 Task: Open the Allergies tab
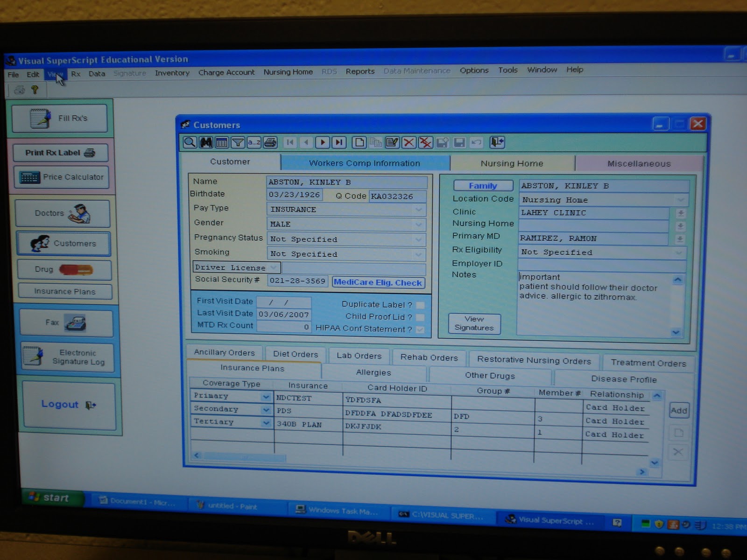373,372
